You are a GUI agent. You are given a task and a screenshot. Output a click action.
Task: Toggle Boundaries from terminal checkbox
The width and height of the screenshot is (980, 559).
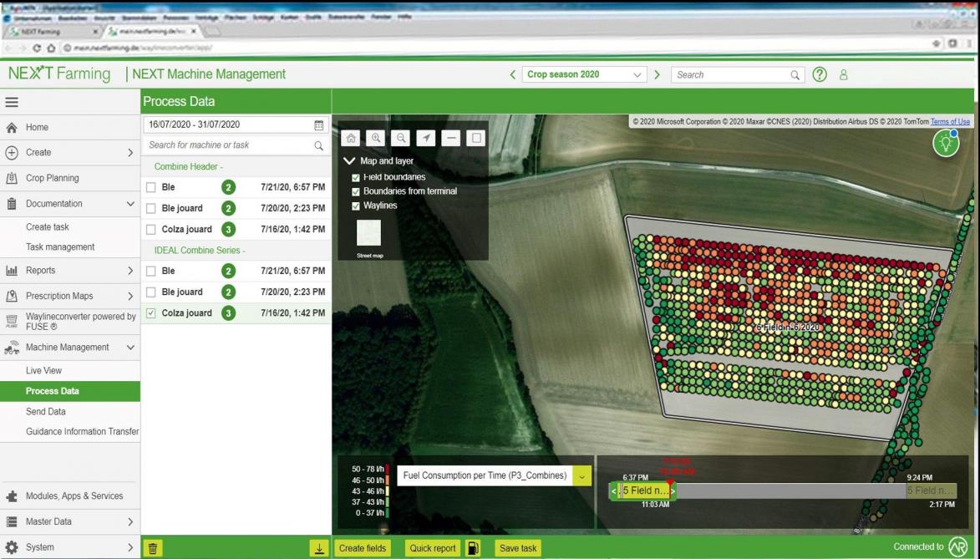pyautogui.click(x=356, y=192)
